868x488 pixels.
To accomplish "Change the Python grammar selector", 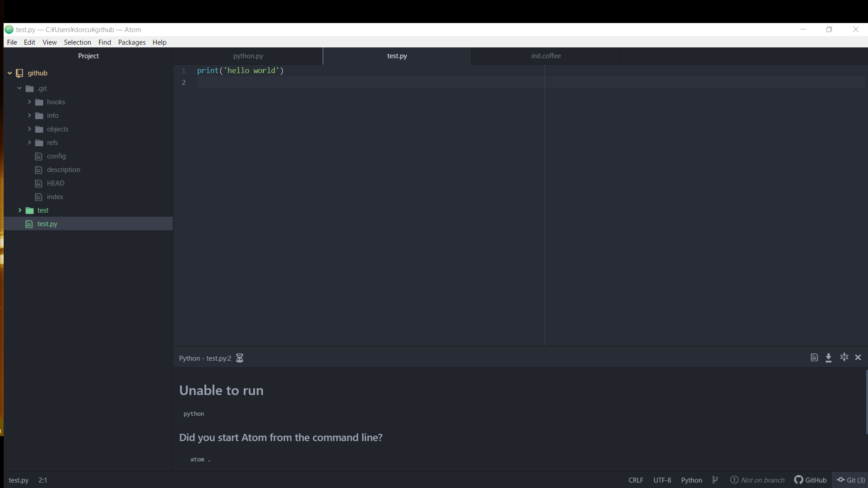I will pos(692,480).
